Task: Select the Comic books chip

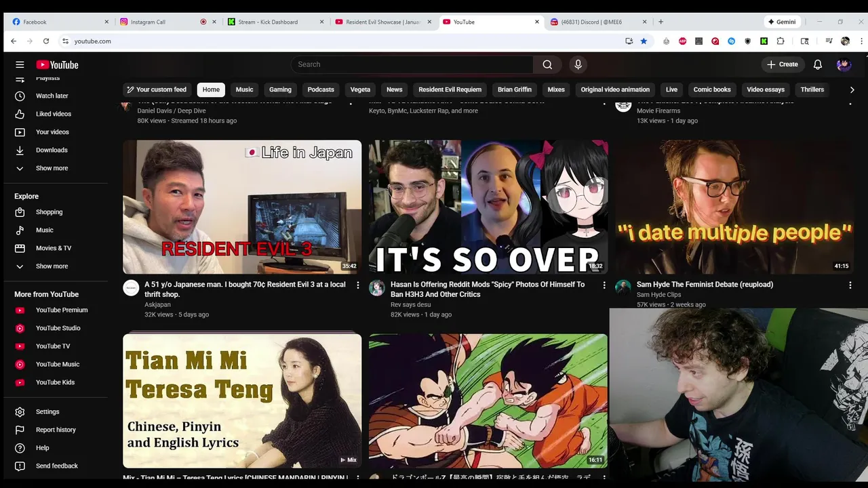Action: pyautogui.click(x=712, y=89)
